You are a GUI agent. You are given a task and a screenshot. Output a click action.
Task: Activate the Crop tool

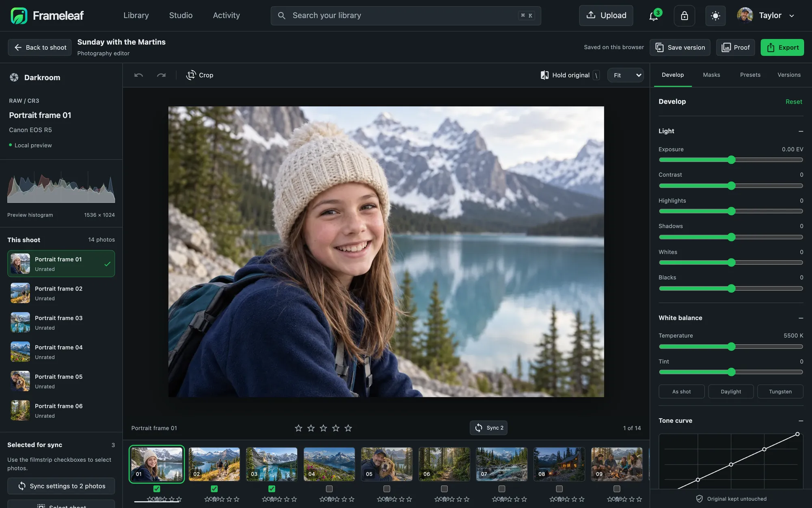pyautogui.click(x=199, y=75)
